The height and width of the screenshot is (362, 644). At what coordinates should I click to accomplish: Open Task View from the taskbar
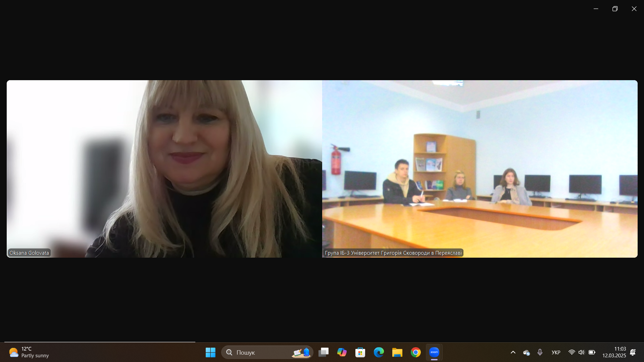324,352
